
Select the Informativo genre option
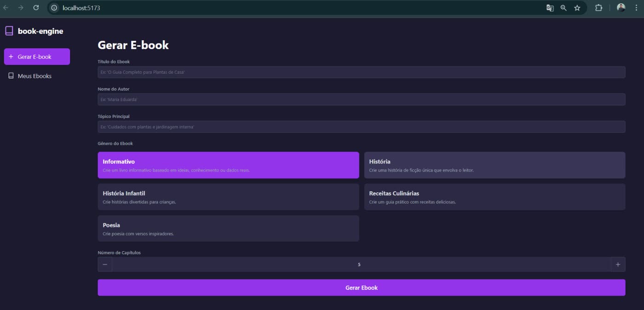(x=228, y=165)
